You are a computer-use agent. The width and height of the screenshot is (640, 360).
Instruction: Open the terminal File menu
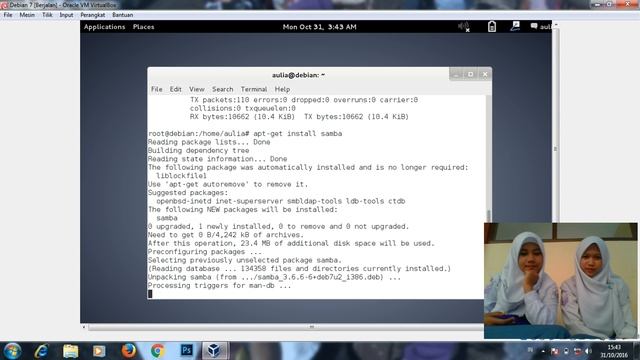[157, 89]
